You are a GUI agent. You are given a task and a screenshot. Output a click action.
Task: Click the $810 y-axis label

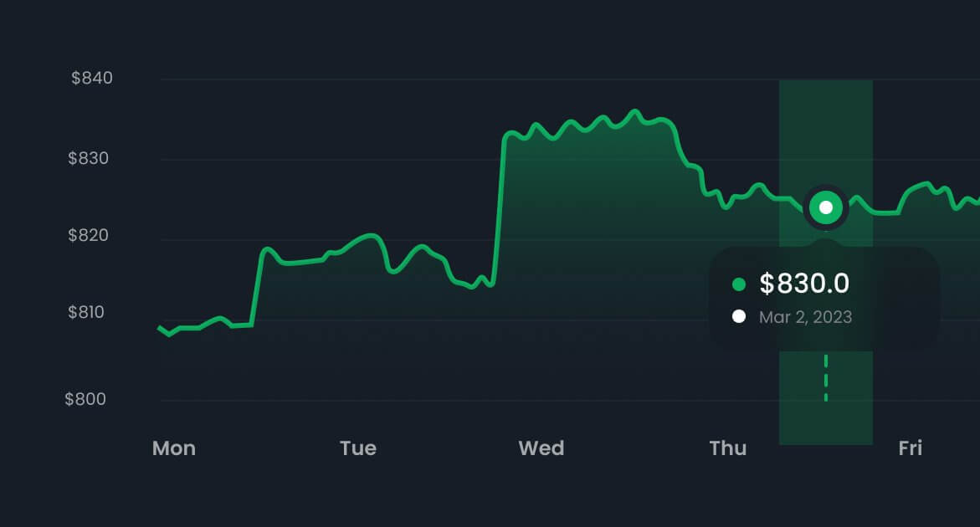(x=89, y=313)
